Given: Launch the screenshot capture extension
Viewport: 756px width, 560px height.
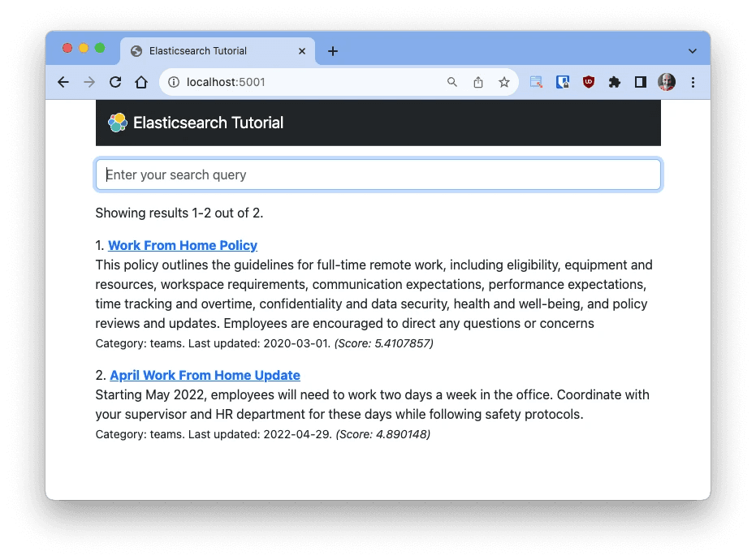Looking at the screenshot, I should click(x=536, y=82).
